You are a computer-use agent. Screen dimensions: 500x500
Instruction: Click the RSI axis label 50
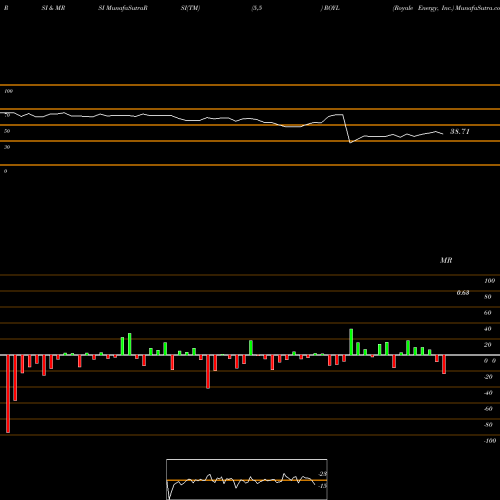point(7,131)
